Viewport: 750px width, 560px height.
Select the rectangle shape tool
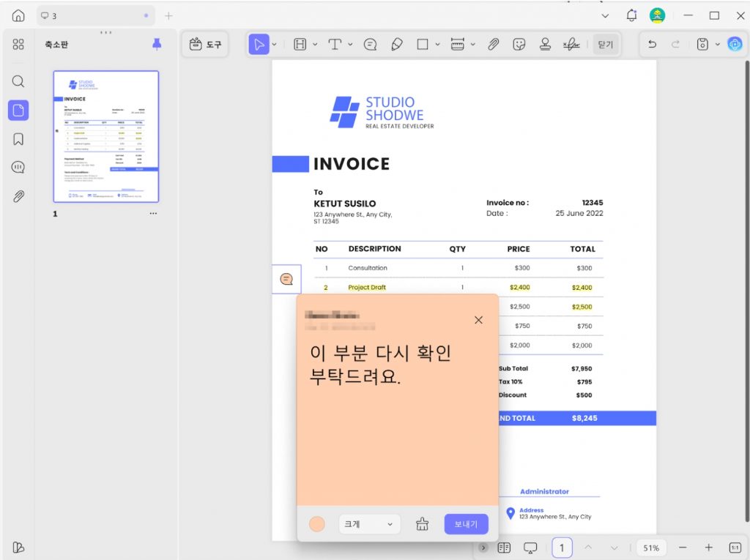(423, 45)
